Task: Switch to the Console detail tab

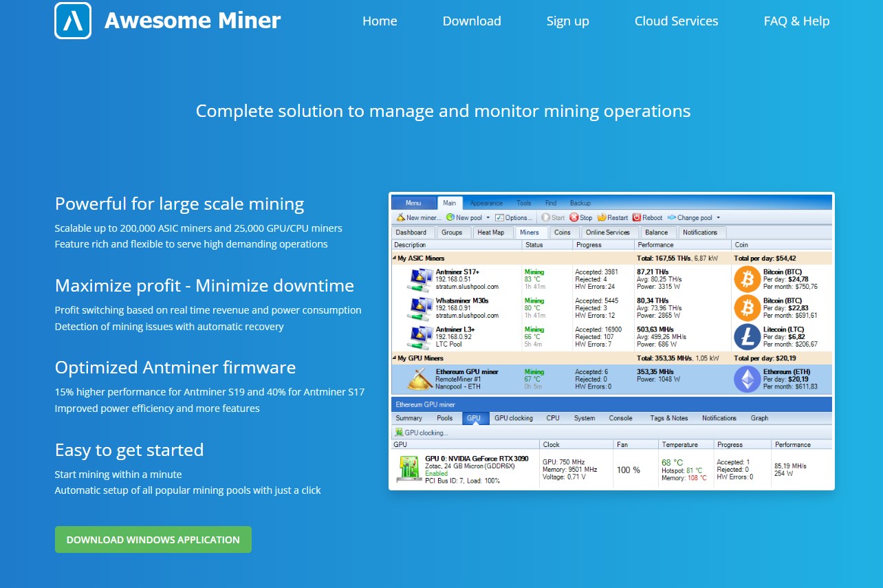Action: [x=621, y=418]
